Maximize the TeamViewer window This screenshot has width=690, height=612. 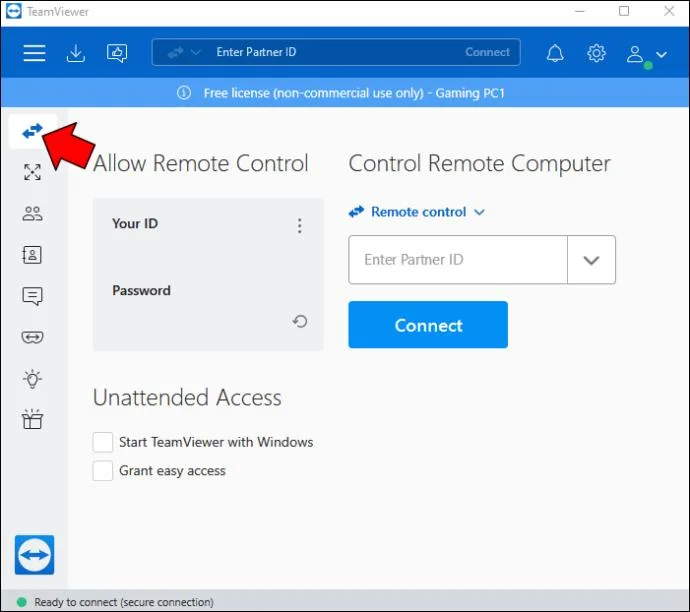pyautogui.click(x=624, y=11)
